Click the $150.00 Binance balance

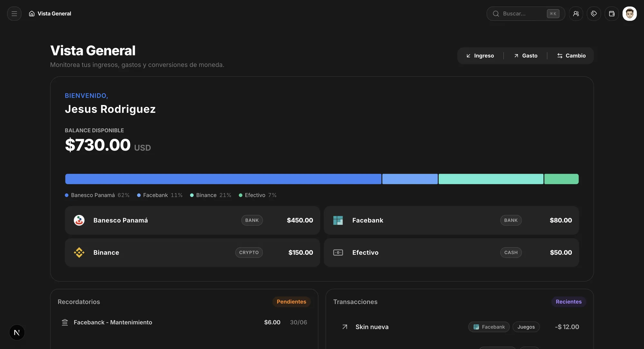coord(300,252)
